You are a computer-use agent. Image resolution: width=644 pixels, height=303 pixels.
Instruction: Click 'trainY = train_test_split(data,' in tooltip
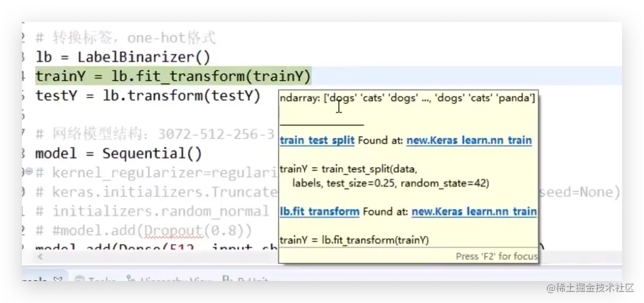pyautogui.click(x=348, y=170)
